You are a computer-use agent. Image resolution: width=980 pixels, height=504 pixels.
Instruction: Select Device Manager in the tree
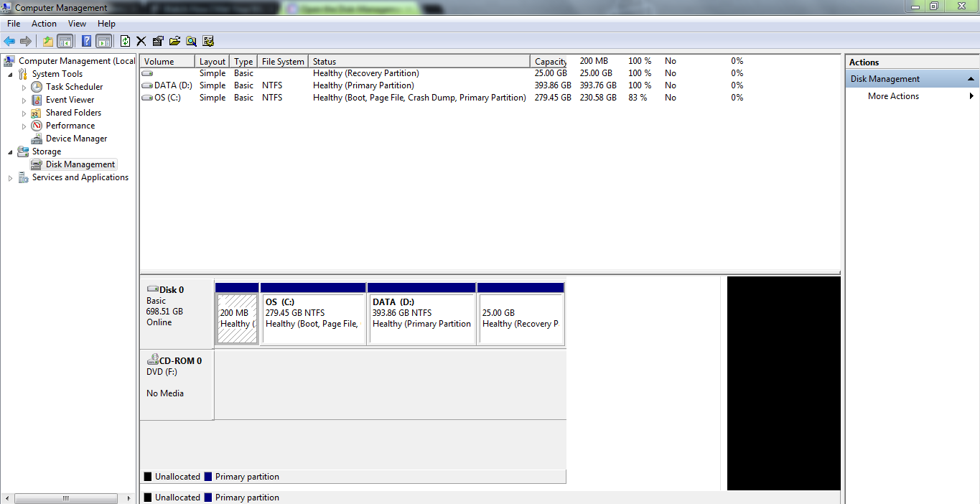coord(76,139)
